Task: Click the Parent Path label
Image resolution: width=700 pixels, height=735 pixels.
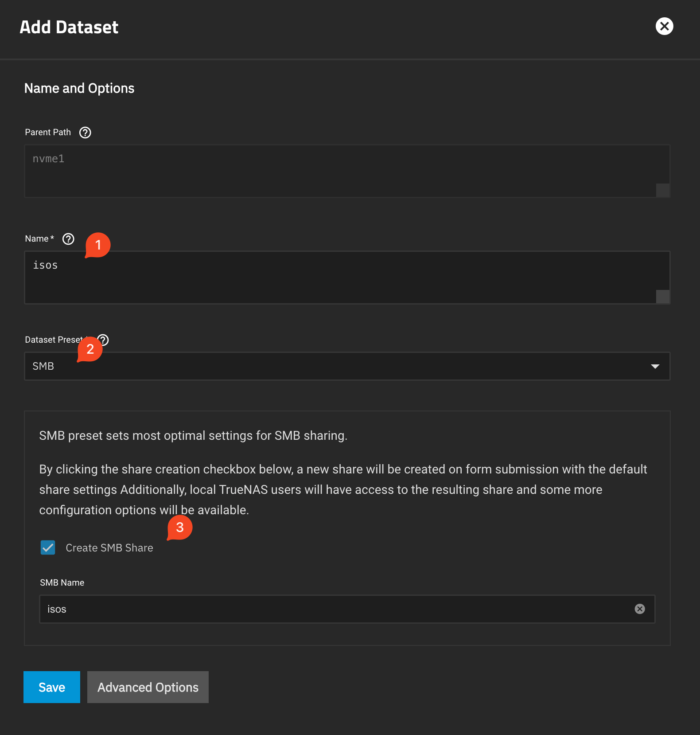Action: [x=48, y=132]
